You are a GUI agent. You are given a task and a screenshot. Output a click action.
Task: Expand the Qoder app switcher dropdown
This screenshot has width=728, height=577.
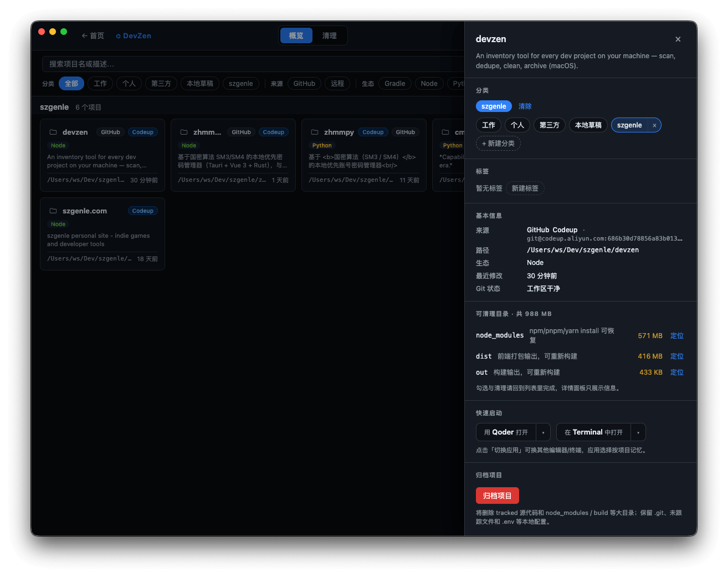pyautogui.click(x=543, y=432)
